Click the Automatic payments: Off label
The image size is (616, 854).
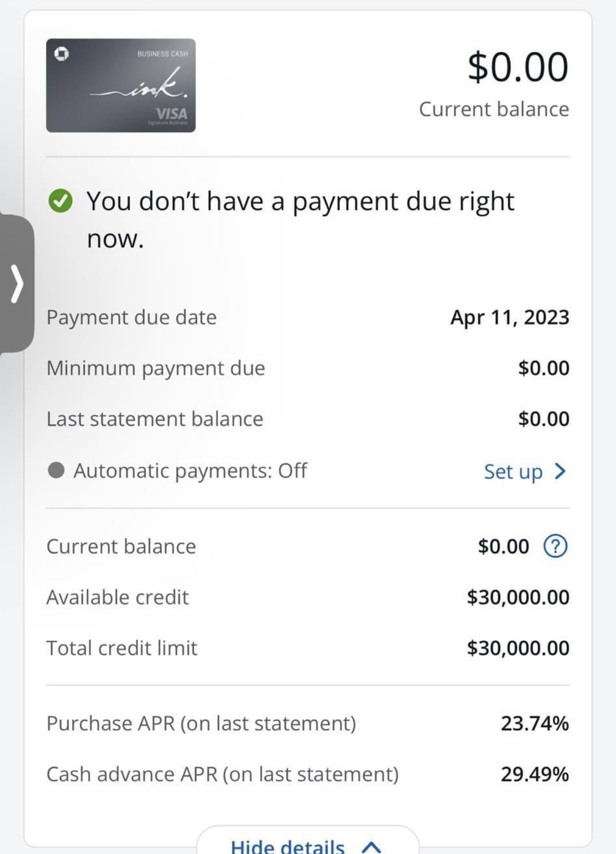tap(190, 471)
